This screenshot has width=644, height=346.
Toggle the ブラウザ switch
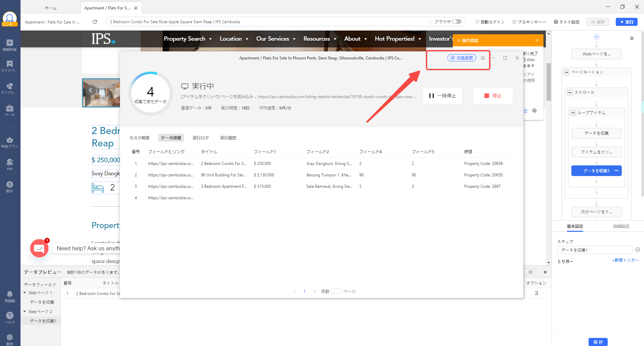(x=456, y=21)
